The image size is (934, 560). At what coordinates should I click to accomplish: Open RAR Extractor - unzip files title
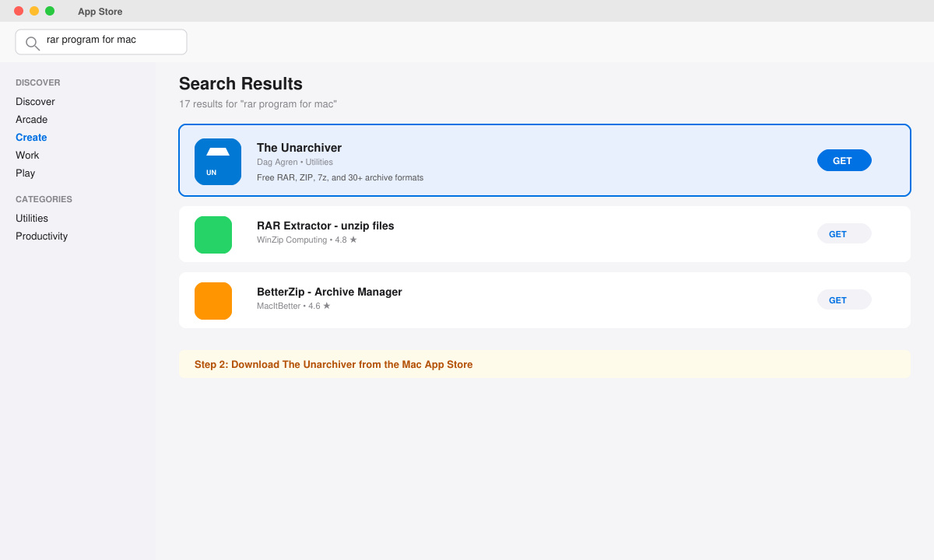pos(325,226)
